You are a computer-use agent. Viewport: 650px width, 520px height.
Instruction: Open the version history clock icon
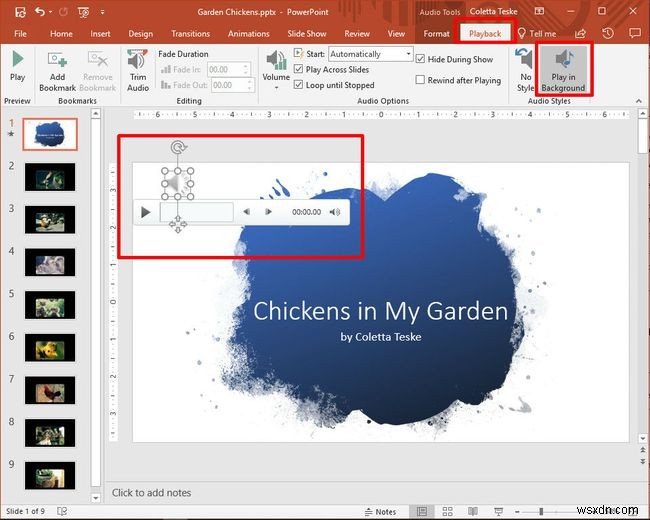(608, 34)
